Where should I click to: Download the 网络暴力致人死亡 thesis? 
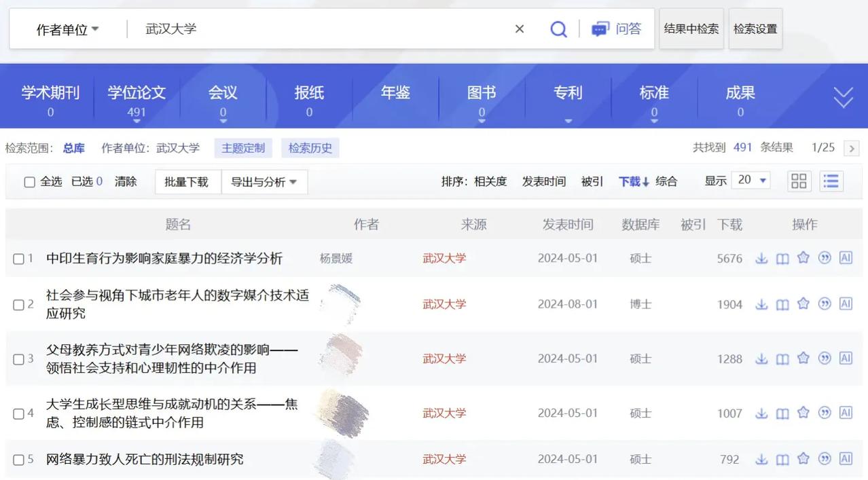coord(761,459)
